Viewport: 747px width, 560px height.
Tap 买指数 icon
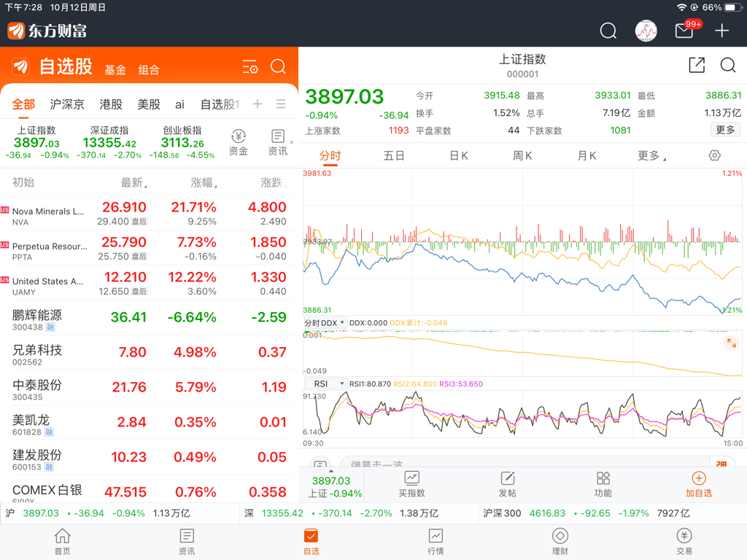point(411,484)
